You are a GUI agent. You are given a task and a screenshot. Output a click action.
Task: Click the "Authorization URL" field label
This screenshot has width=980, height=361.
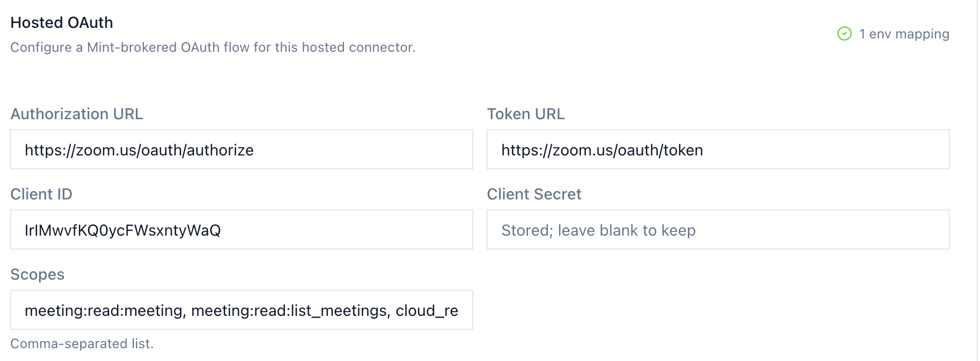(x=77, y=114)
